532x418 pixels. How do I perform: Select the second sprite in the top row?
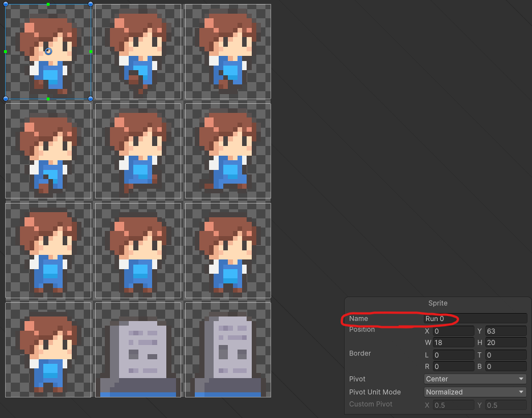pyautogui.click(x=138, y=52)
